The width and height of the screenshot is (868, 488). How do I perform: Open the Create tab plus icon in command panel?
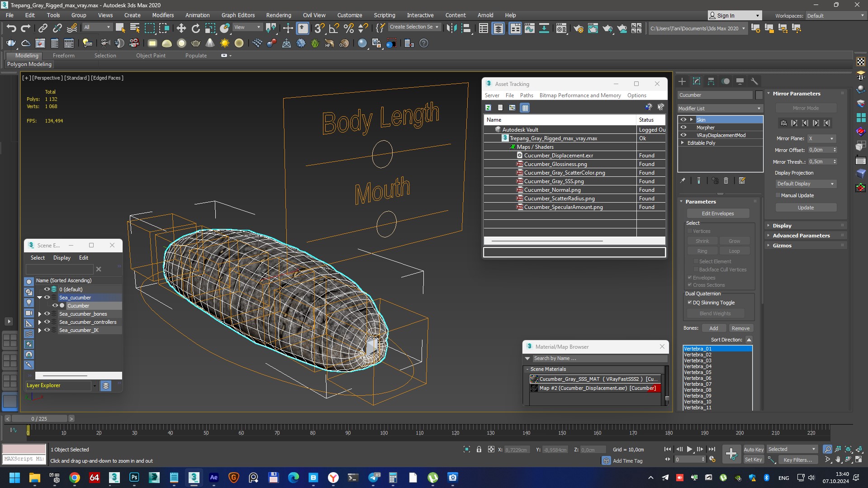(682, 81)
